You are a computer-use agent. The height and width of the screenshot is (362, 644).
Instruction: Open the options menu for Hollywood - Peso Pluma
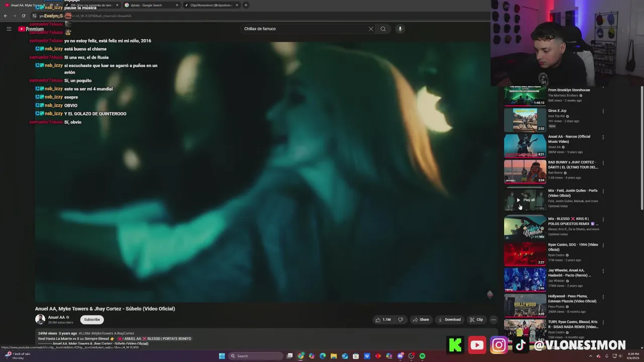tap(603, 297)
